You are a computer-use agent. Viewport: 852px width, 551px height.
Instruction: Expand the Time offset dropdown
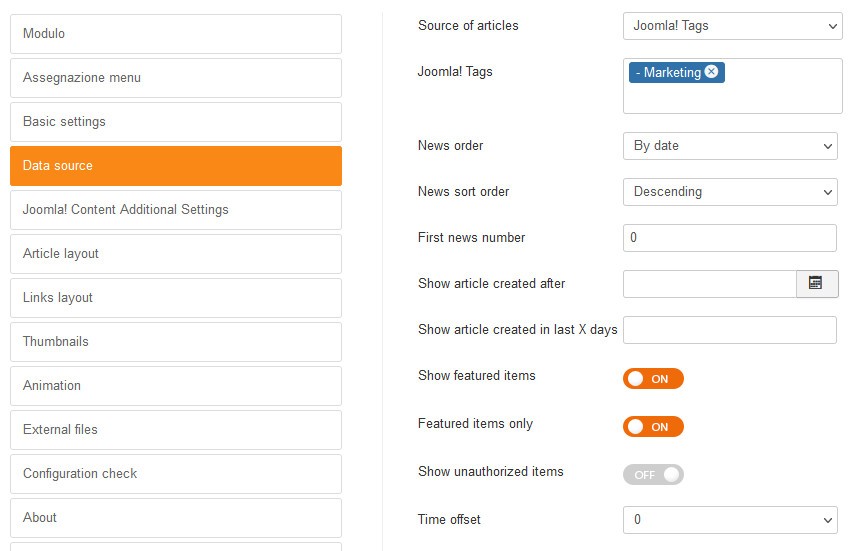[730, 520]
